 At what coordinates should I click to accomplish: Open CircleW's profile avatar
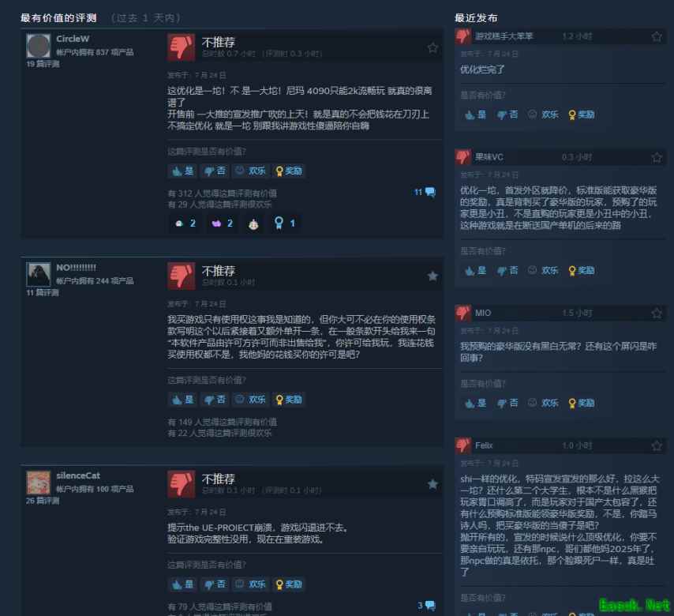point(38,46)
